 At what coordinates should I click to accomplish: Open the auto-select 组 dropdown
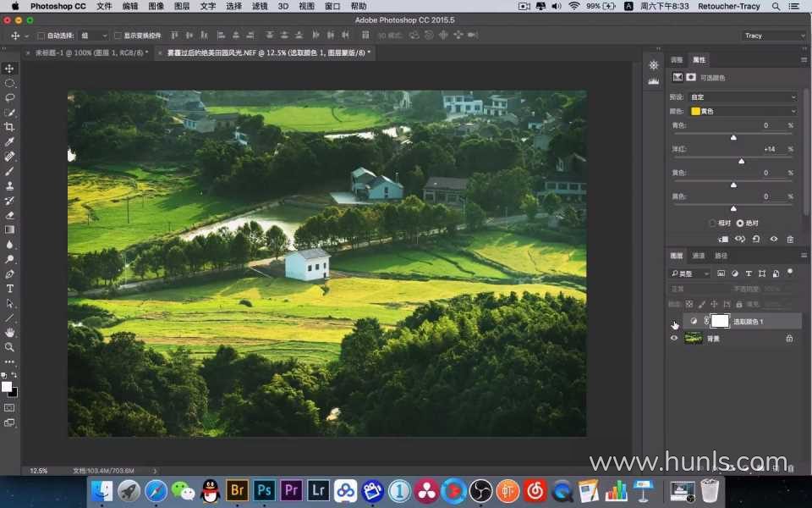pyautogui.click(x=94, y=36)
